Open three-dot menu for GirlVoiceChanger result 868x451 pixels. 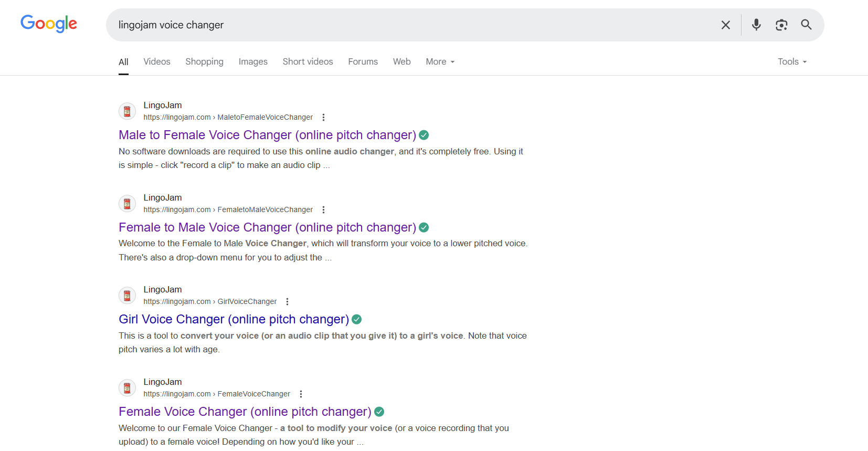[287, 302]
